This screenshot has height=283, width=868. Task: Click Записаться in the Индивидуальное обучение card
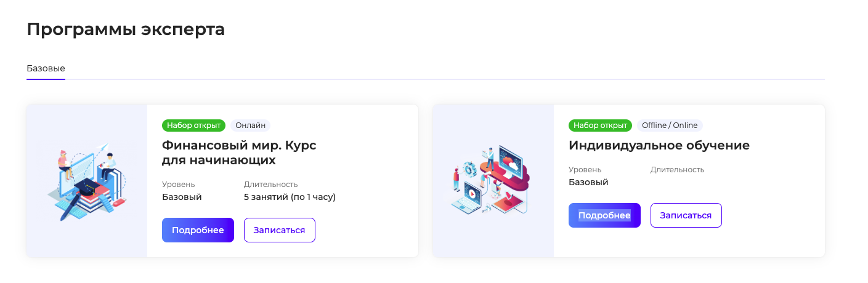686,215
